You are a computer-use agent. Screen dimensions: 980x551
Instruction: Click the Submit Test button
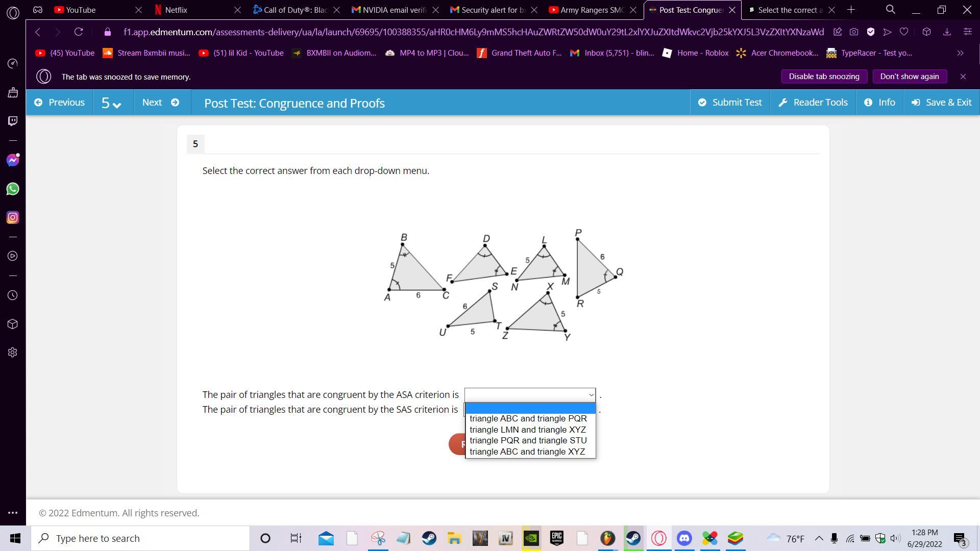(x=730, y=103)
